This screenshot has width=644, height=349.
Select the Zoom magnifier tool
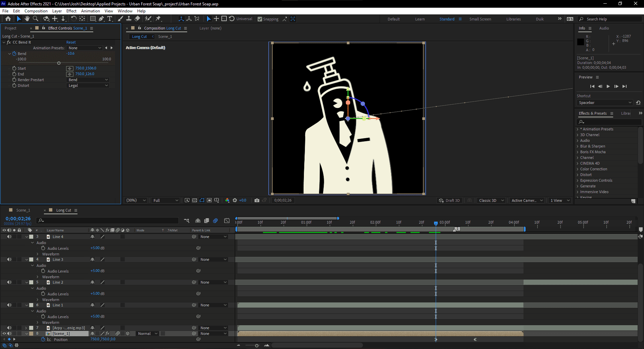(x=36, y=19)
